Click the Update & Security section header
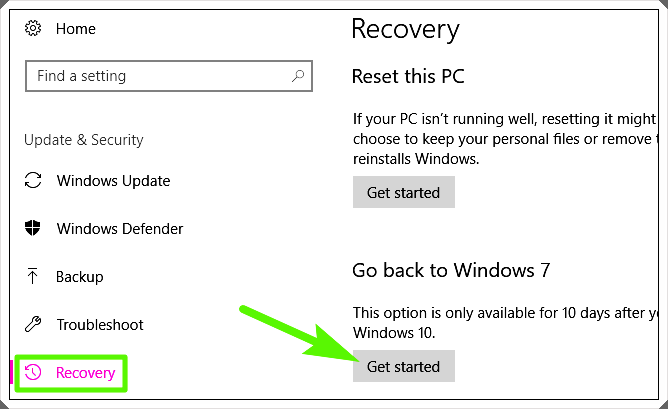The width and height of the screenshot is (668, 409). tap(84, 140)
